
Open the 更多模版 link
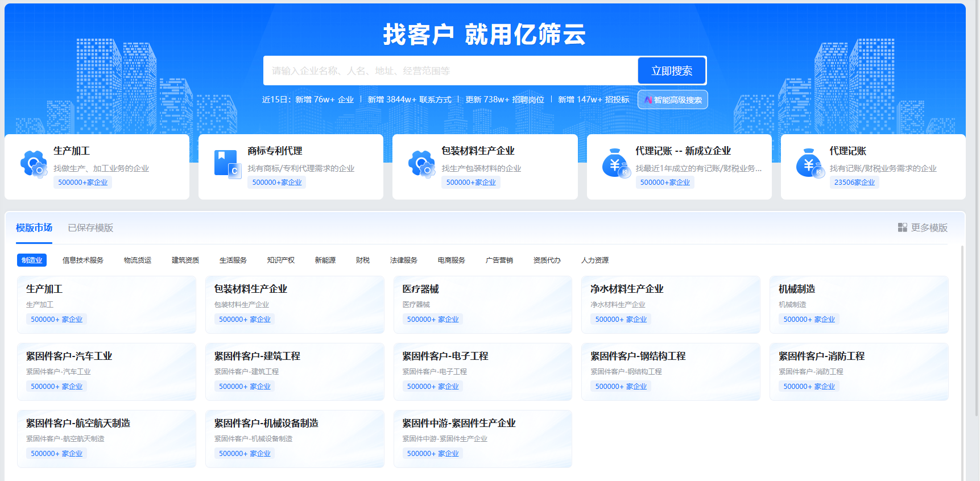coord(923,227)
